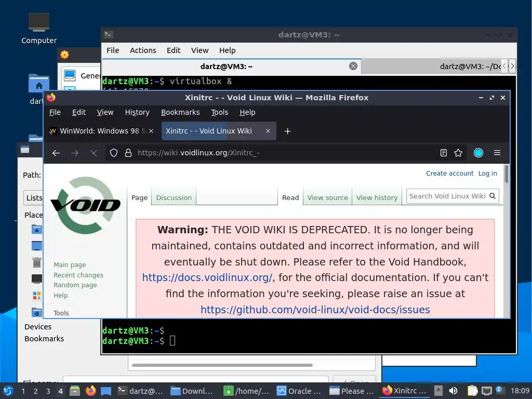This screenshot has width=532, height=399.
Task: Open the wiki View history tab
Action: [x=377, y=197]
